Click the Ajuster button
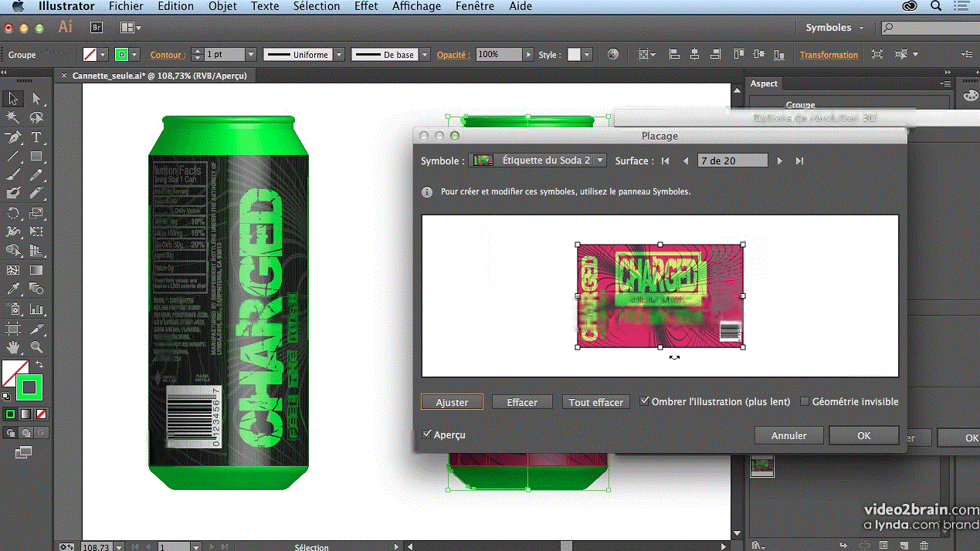The width and height of the screenshot is (980, 551). pyautogui.click(x=452, y=402)
